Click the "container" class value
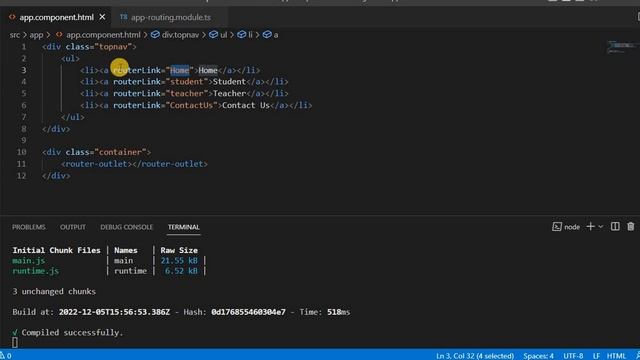640x360 pixels. coord(120,152)
